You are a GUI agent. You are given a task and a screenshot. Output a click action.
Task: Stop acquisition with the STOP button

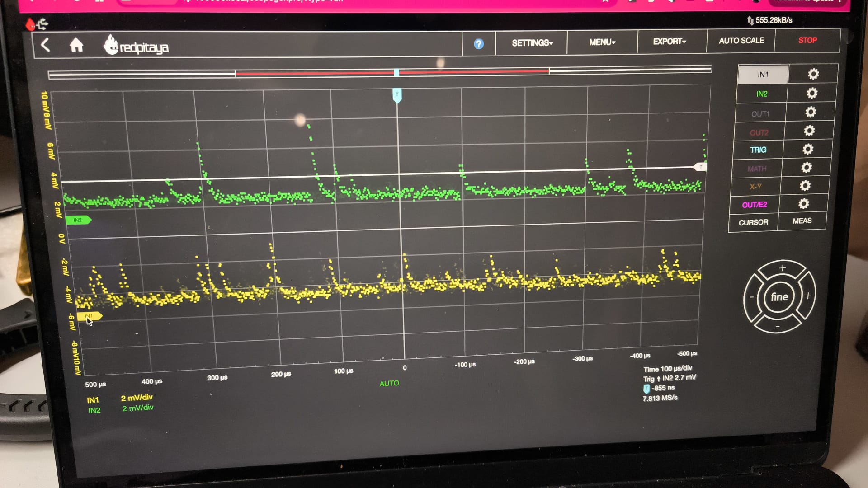(807, 40)
